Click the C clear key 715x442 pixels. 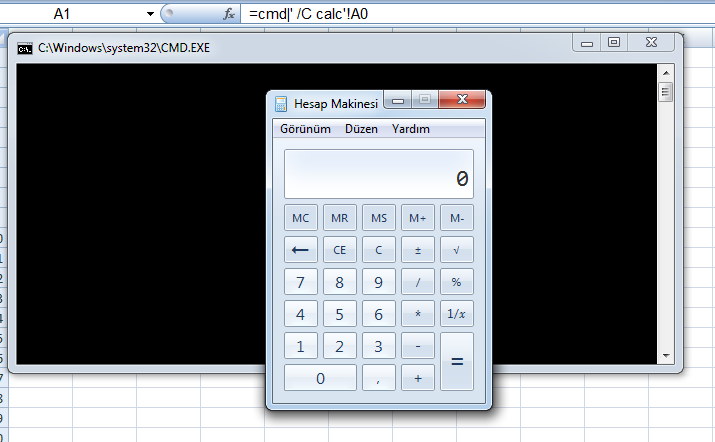378,250
